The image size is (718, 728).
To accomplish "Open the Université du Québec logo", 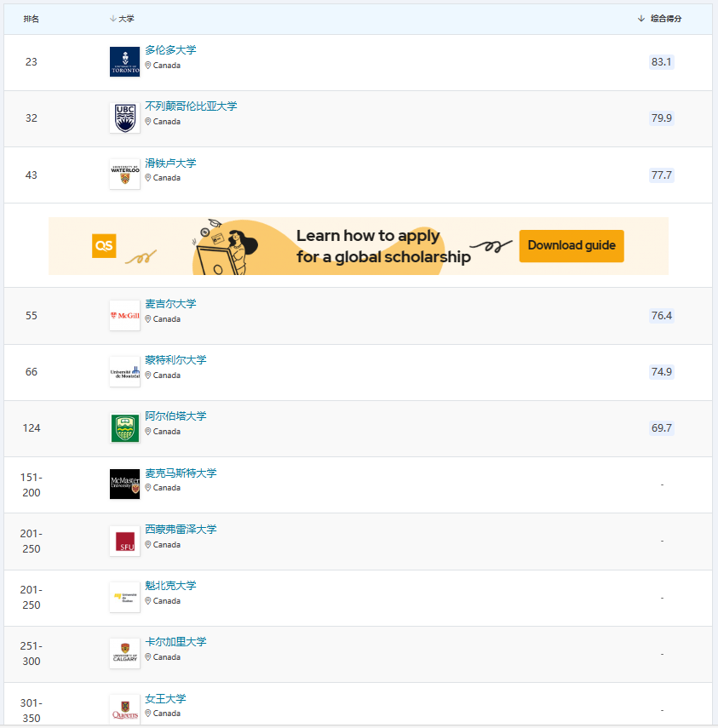I will 124,597.
